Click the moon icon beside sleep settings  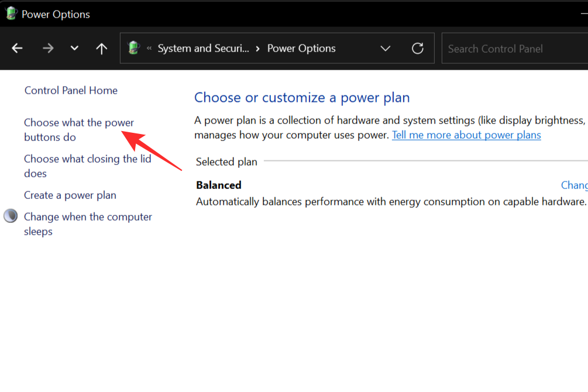click(x=11, y=216)
